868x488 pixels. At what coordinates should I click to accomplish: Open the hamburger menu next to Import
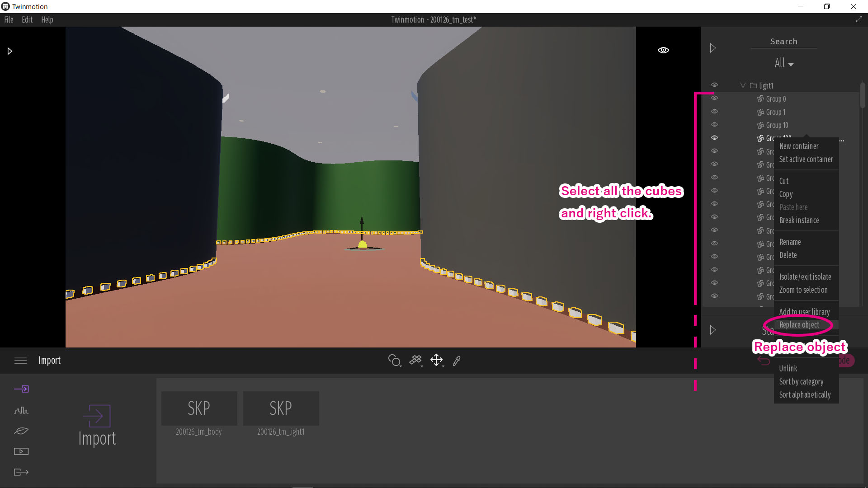point(21,361)
